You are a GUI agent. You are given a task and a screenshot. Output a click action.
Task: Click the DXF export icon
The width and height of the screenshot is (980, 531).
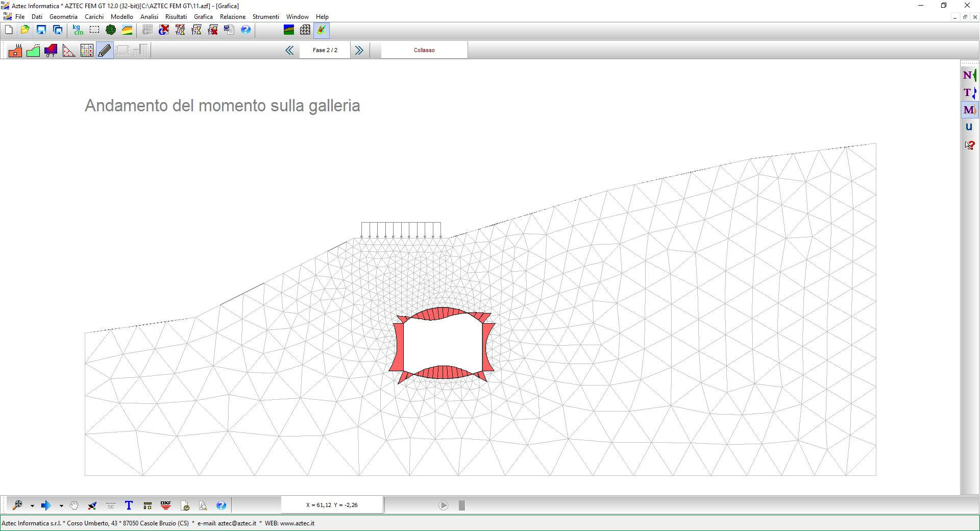tap(166, 505)
